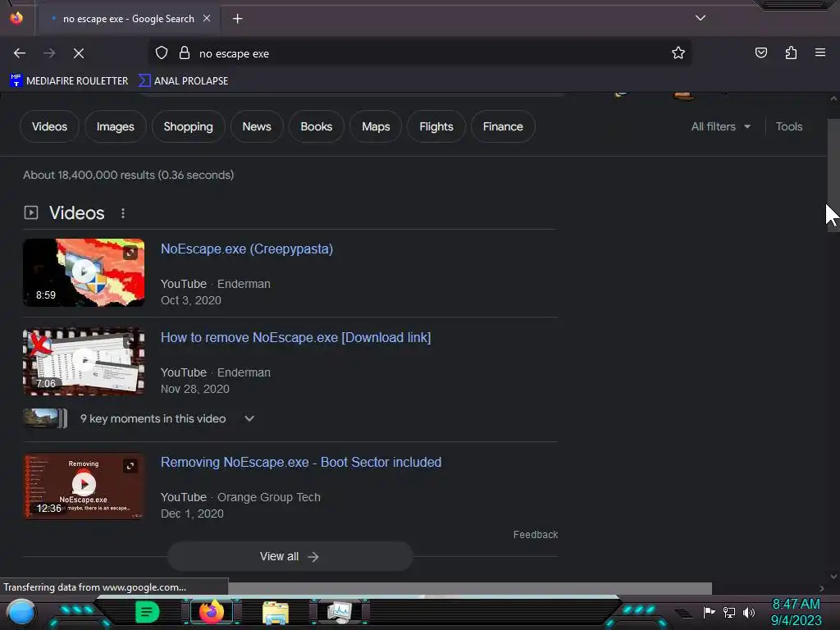Click View all videos button
Image resolution: width=840 pixels, height=630 pixels.
pyautogui.click(x=290, y=557)
